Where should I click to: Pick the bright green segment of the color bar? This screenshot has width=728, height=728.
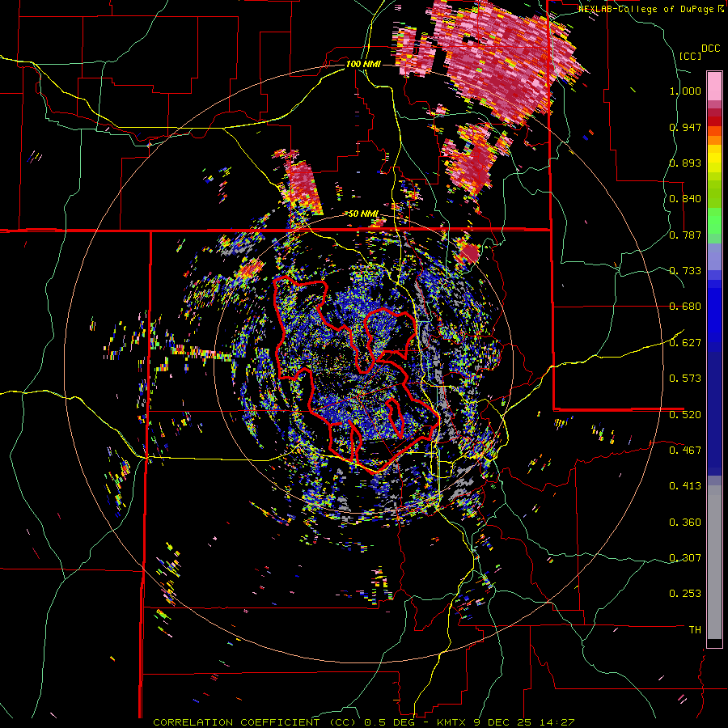tap(714, 221)
